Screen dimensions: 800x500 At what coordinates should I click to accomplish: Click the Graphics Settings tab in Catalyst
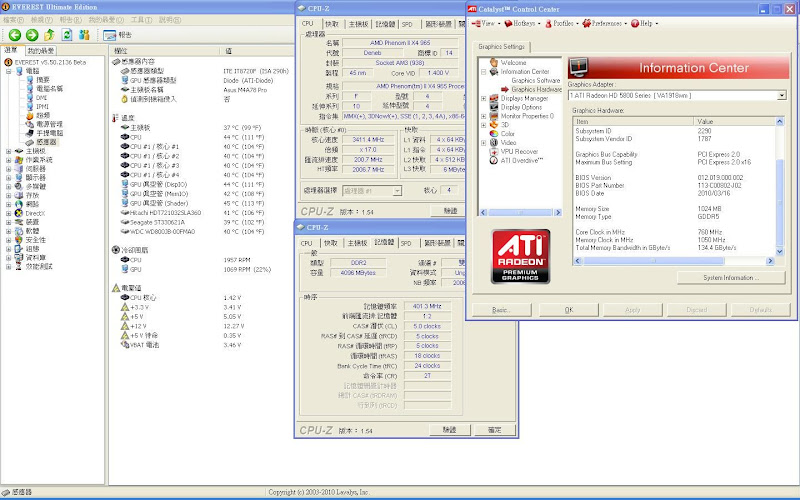[502, 46]
